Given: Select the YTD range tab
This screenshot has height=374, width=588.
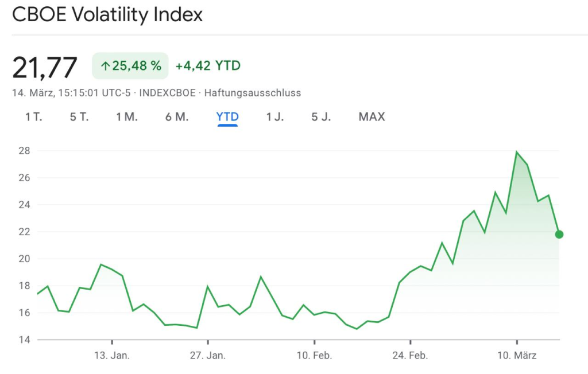Looking at the screenshot, I should coord(227,117).
